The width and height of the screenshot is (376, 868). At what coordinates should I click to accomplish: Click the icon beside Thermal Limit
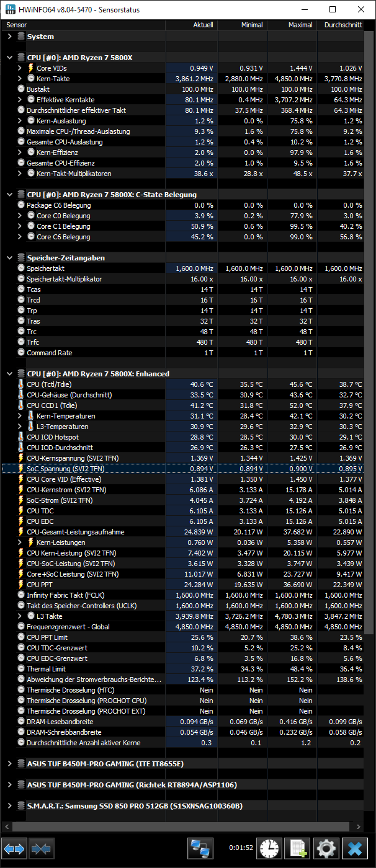(21, 669)
